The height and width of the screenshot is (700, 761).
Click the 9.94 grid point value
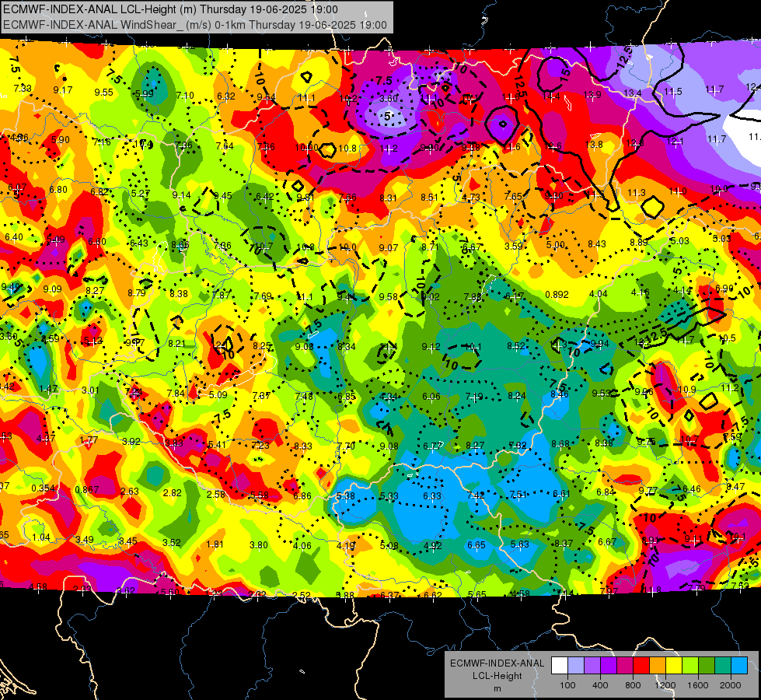pos(599,344)
